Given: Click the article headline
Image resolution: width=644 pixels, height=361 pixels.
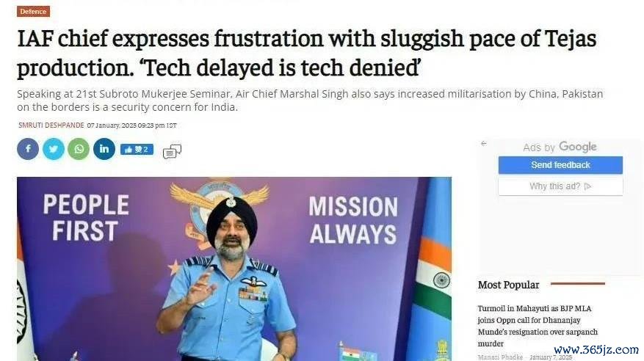Looking at the screenshot, I should coord(306,54).
